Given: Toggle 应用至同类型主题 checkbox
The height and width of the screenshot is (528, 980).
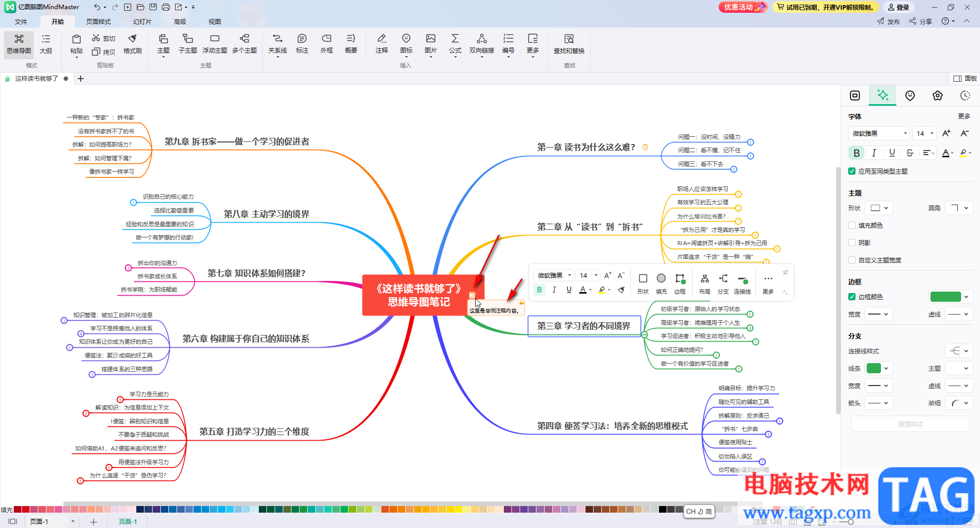Looking at the screenshot, I should tap(852, 171).
